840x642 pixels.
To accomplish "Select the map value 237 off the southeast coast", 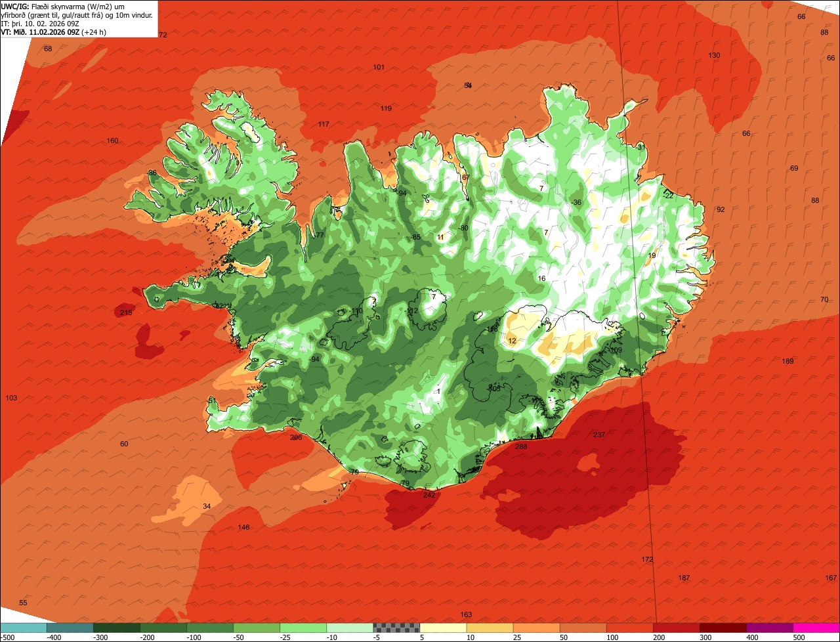I will [599, 435].
